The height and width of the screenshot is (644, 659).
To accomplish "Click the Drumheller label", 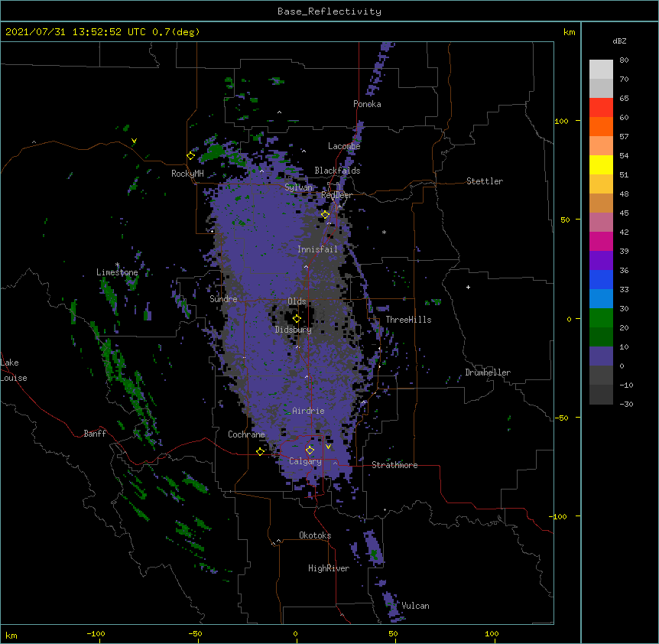I will pyautogui.click(x=488, y=372).
